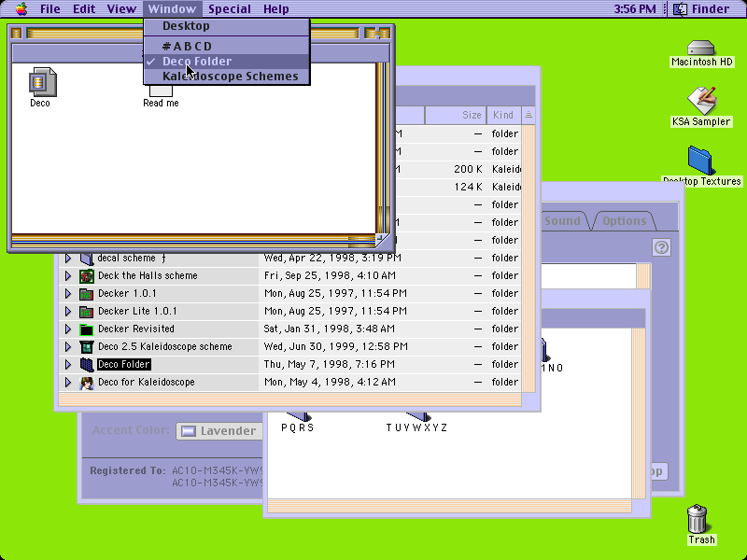This screenshot has height=560, width=747.
Task: Expand the Deco for Kaleidoscope folder
Action: (x=68, y=382)
